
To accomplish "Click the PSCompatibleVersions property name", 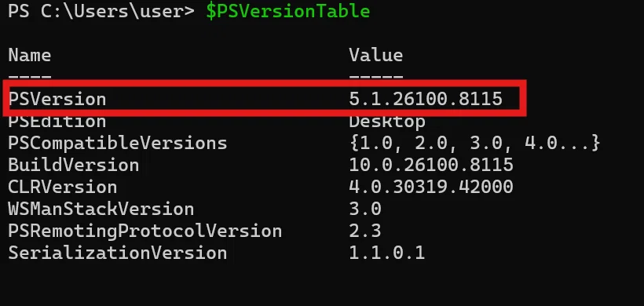I will [118, 144].
